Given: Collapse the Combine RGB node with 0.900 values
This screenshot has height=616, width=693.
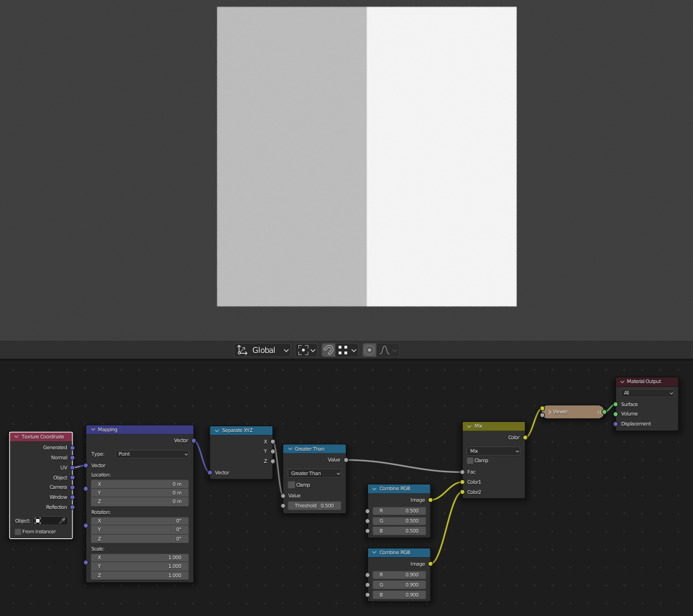Looking at the screenshot, I should click(375, 552).
